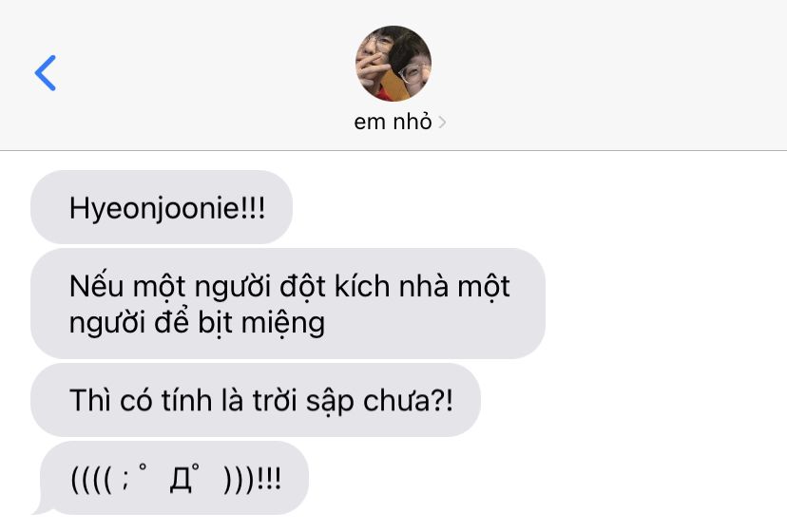
Task: Go back using the blue chevron
Action: pyautogui.click(x=46, y=73)
